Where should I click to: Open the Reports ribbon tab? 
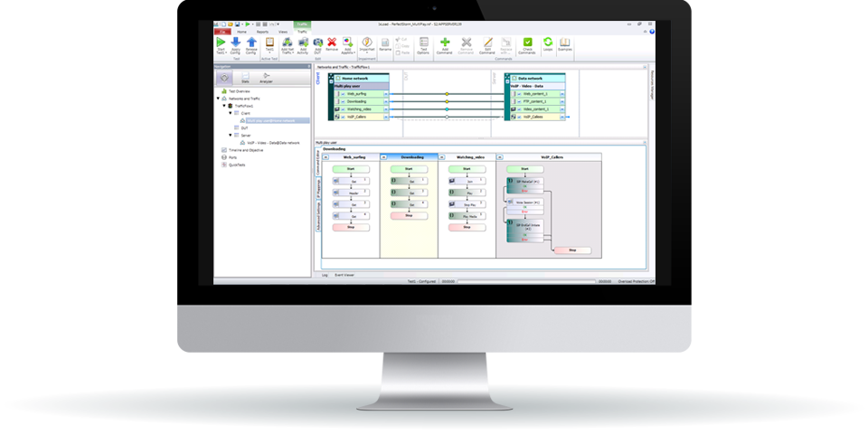click(x=262, y=32)
